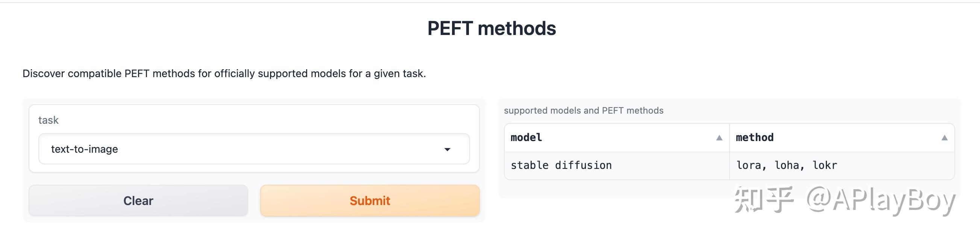The height and width of the screenshot is (243, 980).
Task: Click the PEFT methods page heading
Action: pos(492,29)
